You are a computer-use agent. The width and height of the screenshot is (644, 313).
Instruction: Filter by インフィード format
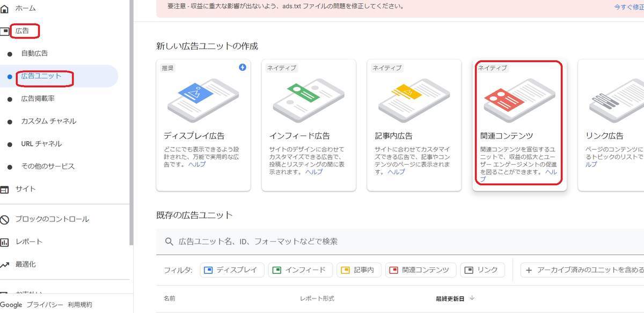(x=301, y=270)
